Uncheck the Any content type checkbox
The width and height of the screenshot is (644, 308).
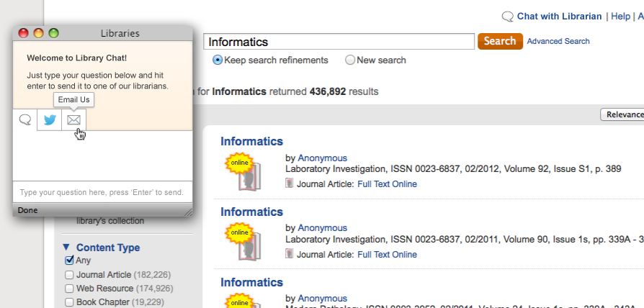69,261
